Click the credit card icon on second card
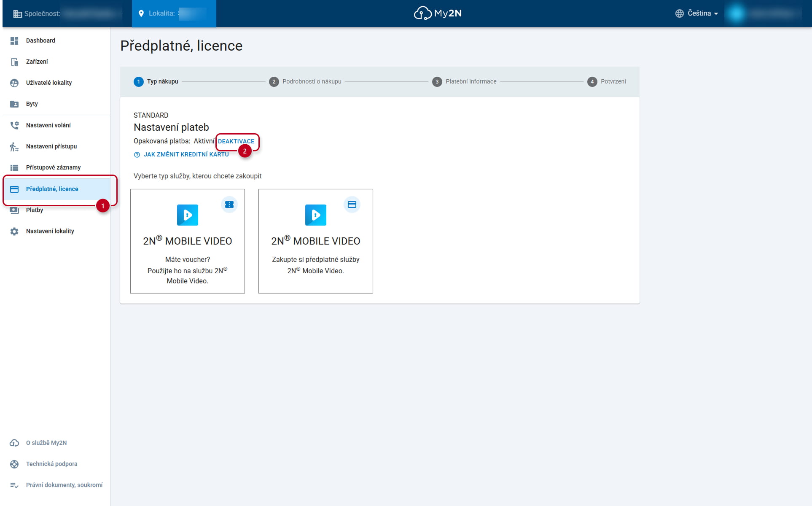812x506 pixels. (352, 205)
